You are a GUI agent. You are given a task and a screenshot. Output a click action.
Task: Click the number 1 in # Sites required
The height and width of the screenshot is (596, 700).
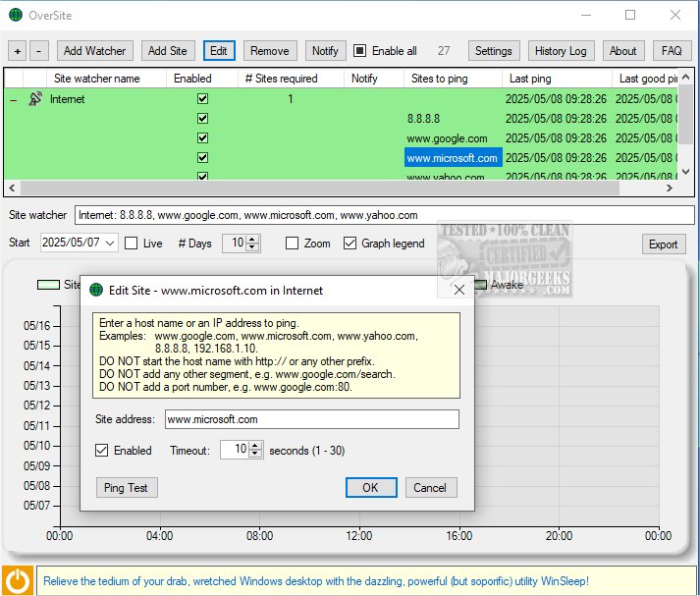tap(291, 98)
